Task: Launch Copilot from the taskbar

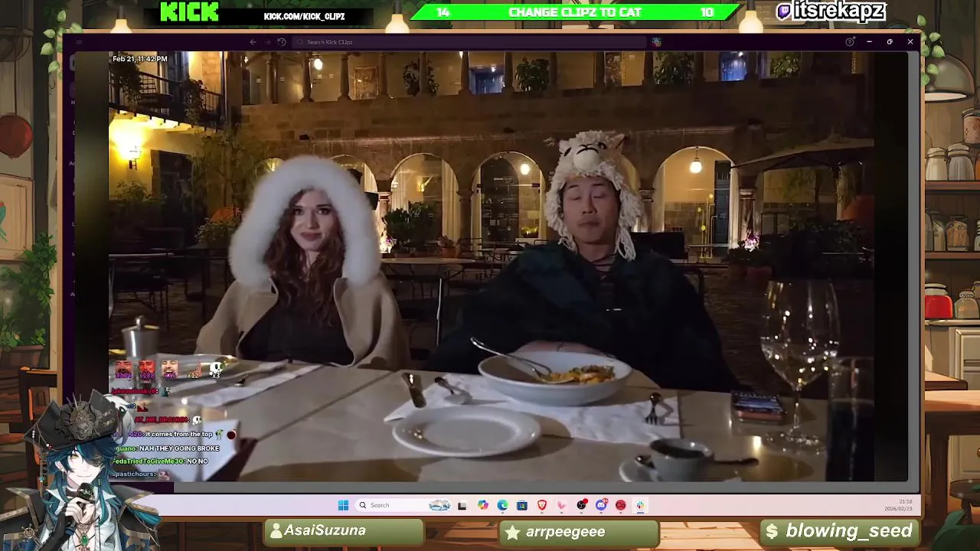Action: 482,505
